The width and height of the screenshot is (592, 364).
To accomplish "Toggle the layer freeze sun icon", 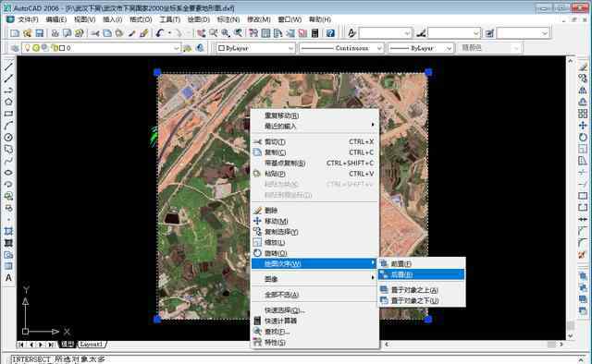I will point(36,48).
